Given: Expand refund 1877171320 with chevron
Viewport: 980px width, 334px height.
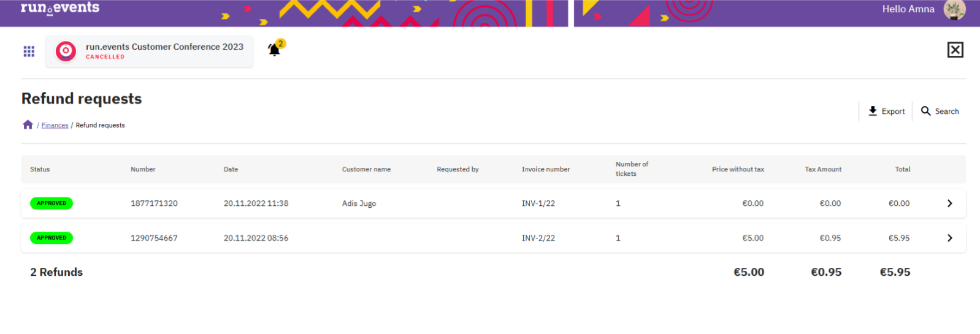Looking at the screenshot, I should point(949,203).
